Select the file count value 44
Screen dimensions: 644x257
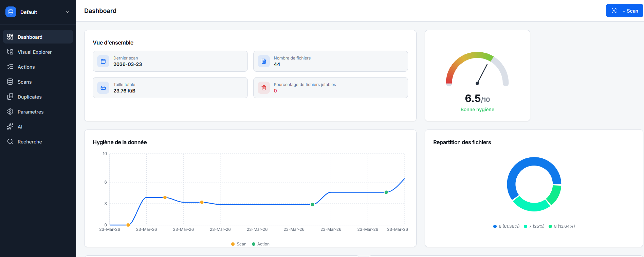pos(277,64)
